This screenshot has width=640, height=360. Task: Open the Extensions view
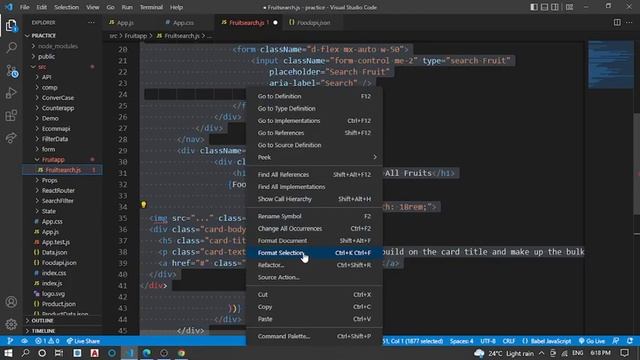click(11, 116)
